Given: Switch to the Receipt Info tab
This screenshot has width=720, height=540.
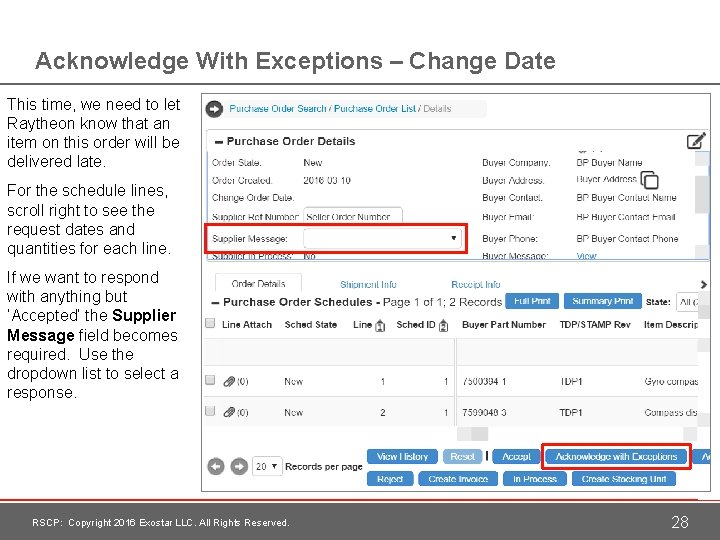Looking at the screenshot, I should tap(476, 285).
